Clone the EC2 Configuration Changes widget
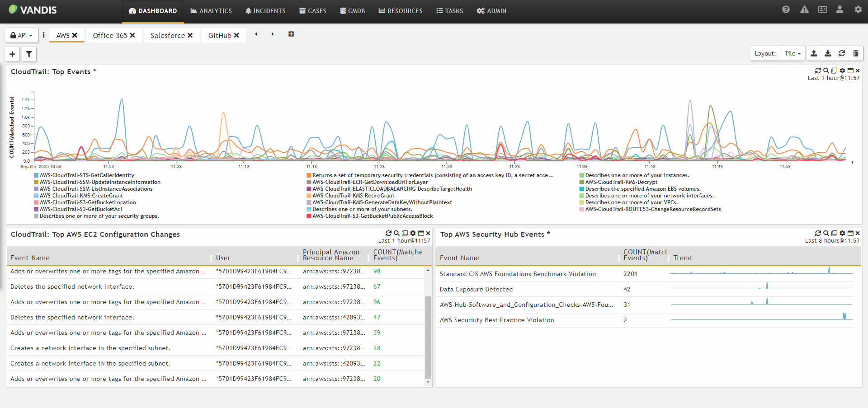 point(405,233)
